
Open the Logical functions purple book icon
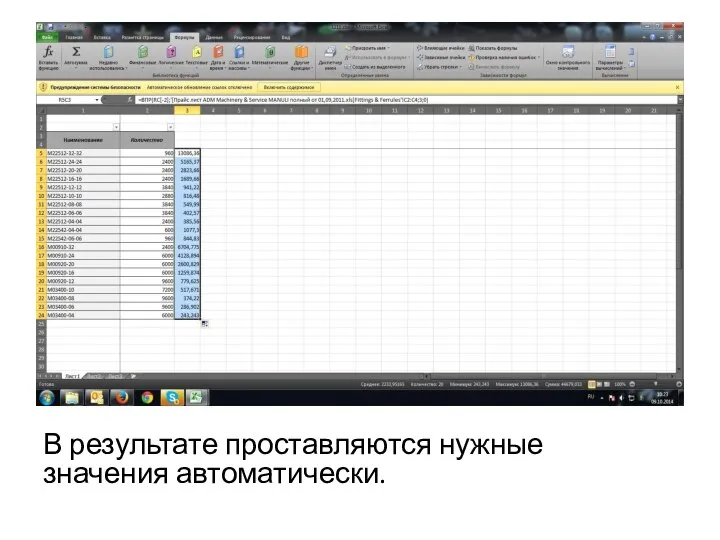[x=171, y=51]
